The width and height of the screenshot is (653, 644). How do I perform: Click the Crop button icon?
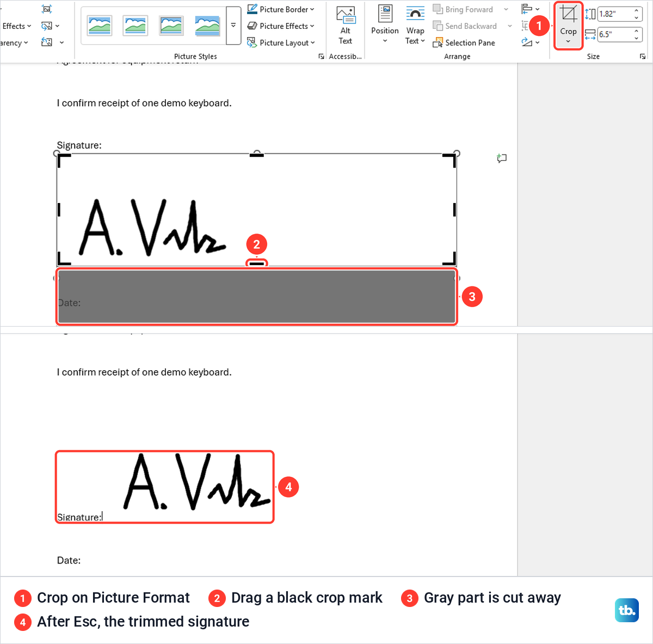point(568,14)
